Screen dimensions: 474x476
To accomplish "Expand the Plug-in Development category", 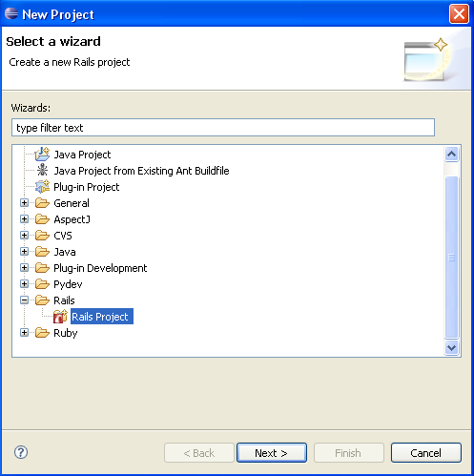I will (24, 268).
